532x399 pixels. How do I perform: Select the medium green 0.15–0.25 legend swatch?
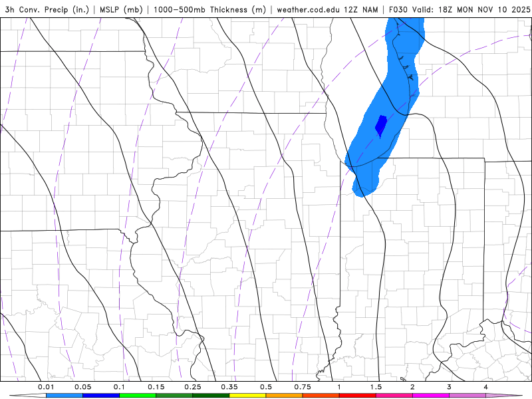174,396
